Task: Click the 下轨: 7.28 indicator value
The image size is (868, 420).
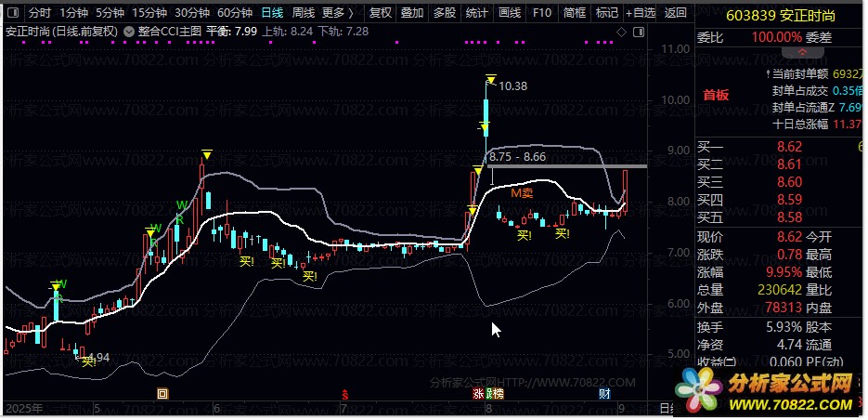Action: pyautogui.click(x=343, y=33)
